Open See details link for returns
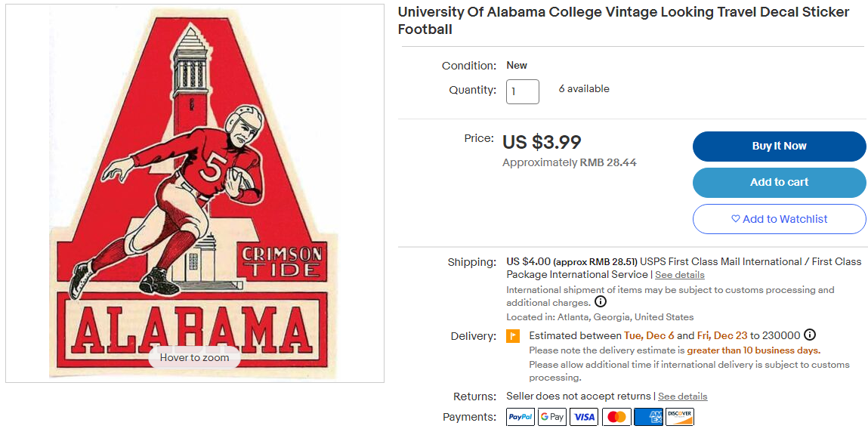868x432 pixels. [x=682, y=397]
